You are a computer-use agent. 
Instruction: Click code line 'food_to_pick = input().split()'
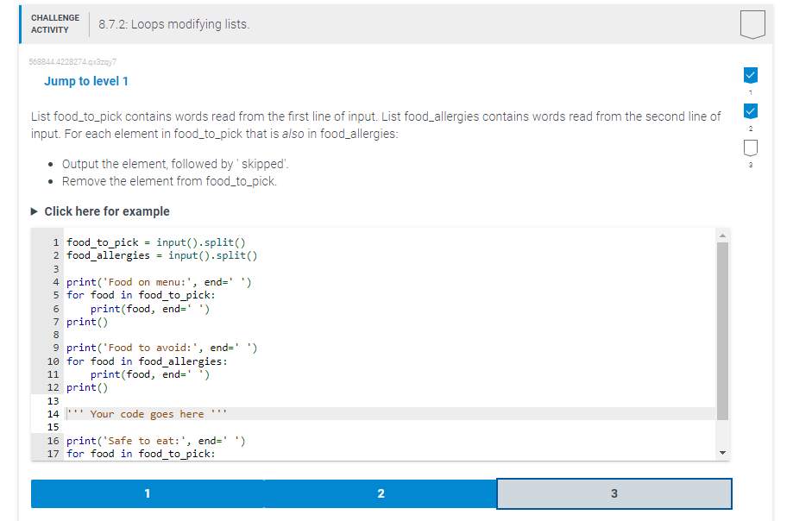pos(156,242)
